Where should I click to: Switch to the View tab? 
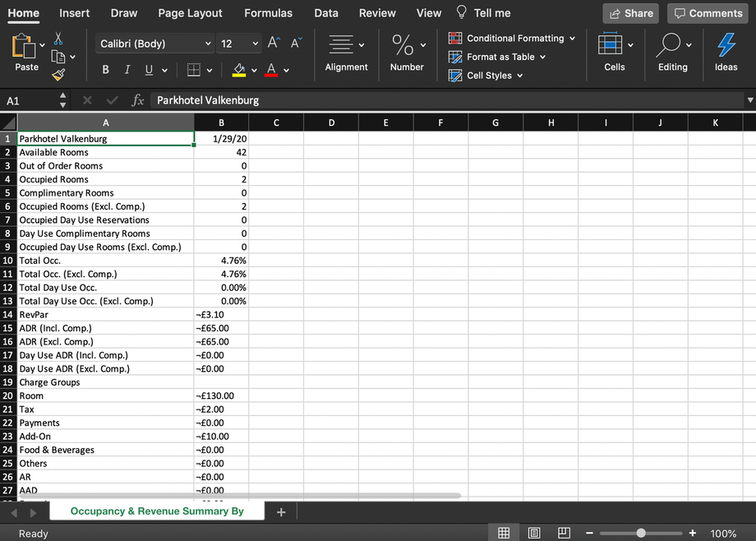pos(429,13)
